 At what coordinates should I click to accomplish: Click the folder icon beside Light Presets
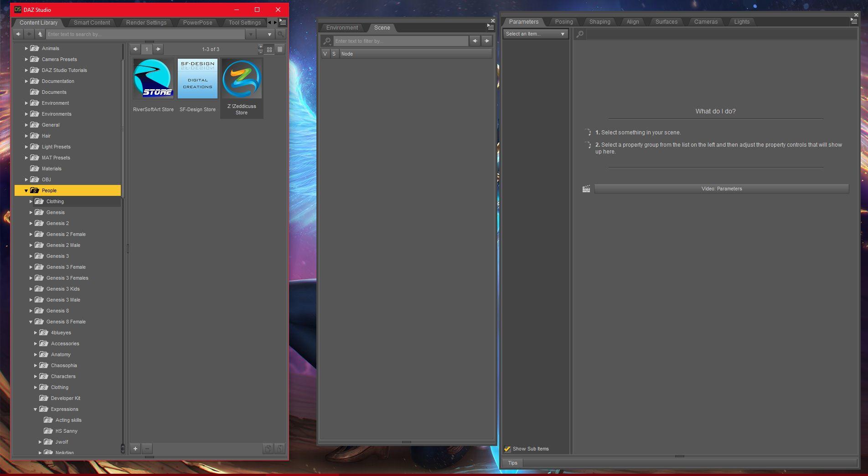tap(35, 147)
